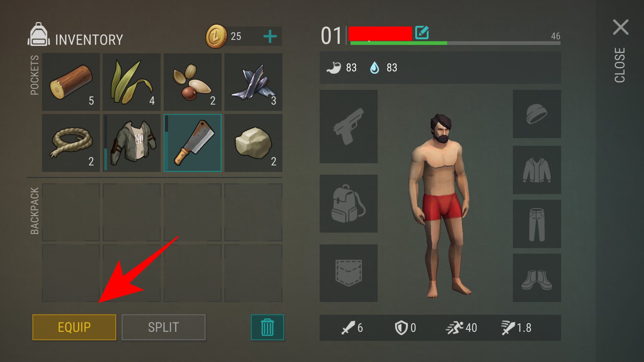
Task: Select the scrap metal item
Action: [253, 82]
